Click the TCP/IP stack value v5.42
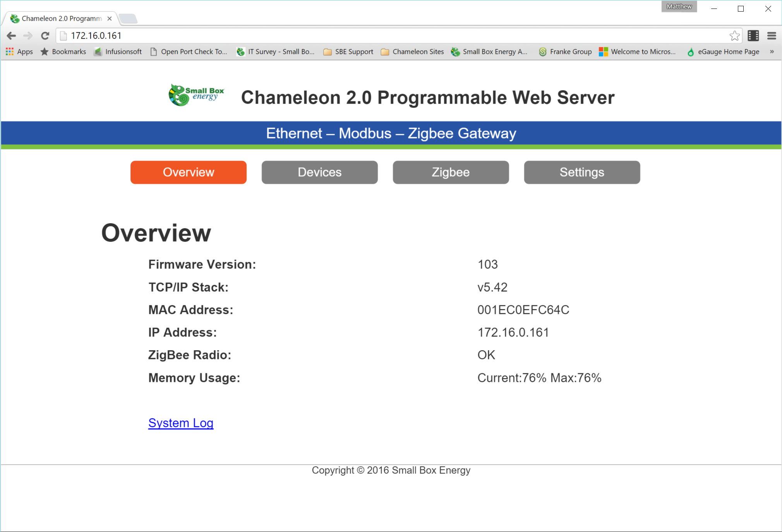Viewport: 782px width, 532px height. [x=492, y=287]
